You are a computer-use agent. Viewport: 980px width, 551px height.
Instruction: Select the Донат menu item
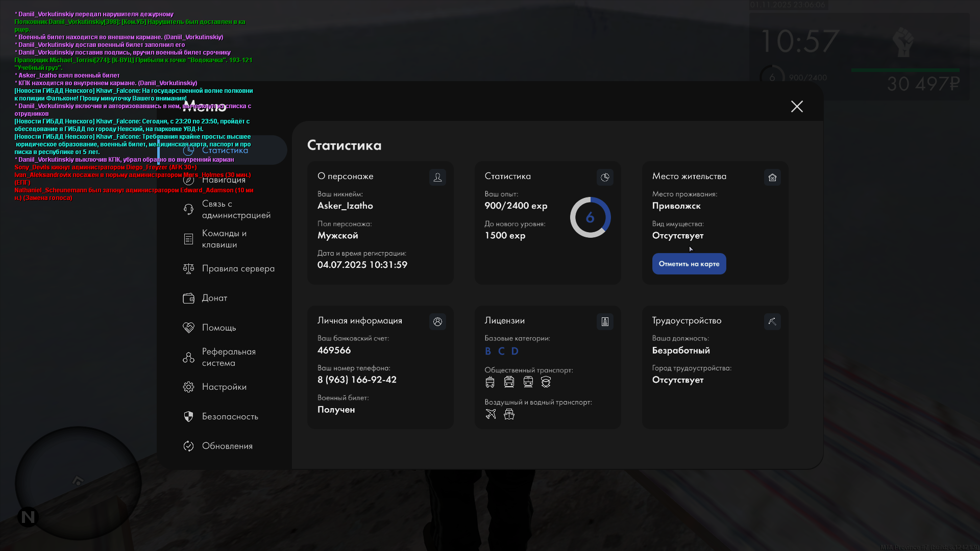tap(214, 298)
